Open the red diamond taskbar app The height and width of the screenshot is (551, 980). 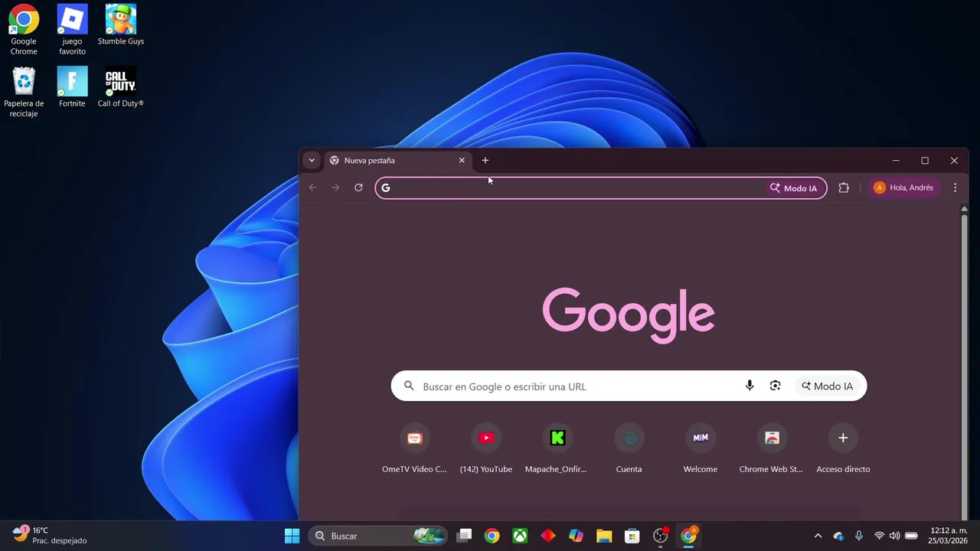[548, 536]
